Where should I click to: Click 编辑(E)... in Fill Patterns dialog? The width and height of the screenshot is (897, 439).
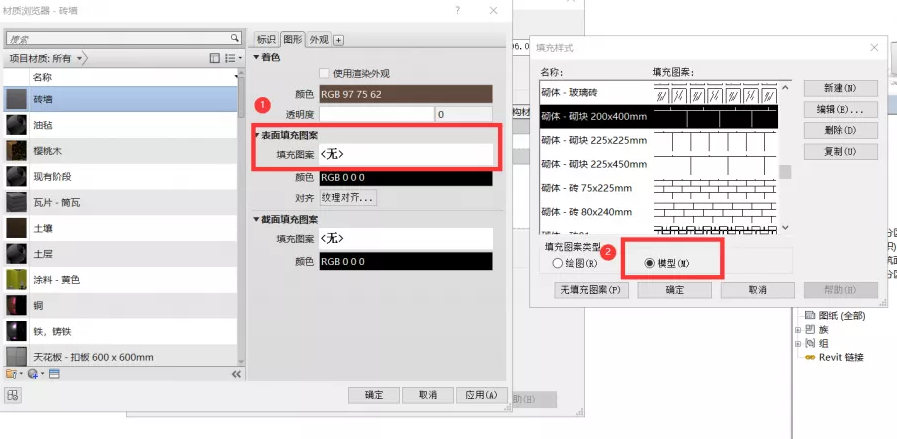(x=840, y=109)
